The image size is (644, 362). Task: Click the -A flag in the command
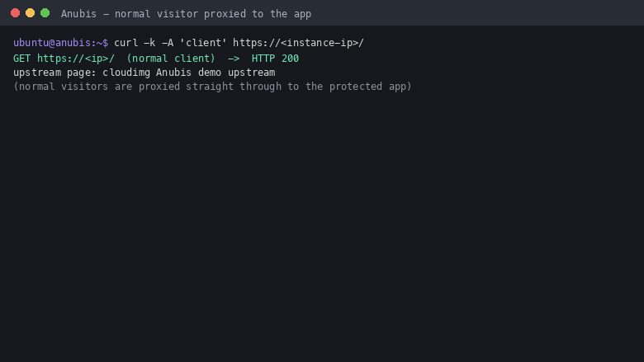(x=168, y=43)
